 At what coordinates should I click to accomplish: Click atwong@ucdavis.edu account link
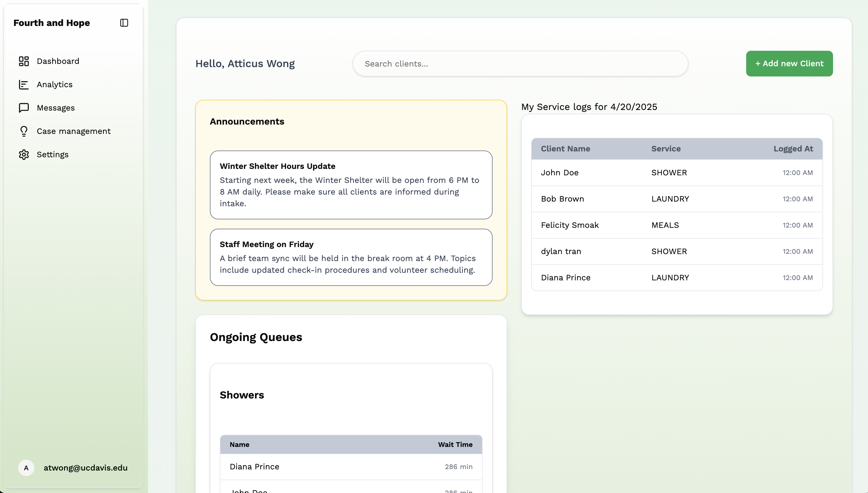[85, 468]
